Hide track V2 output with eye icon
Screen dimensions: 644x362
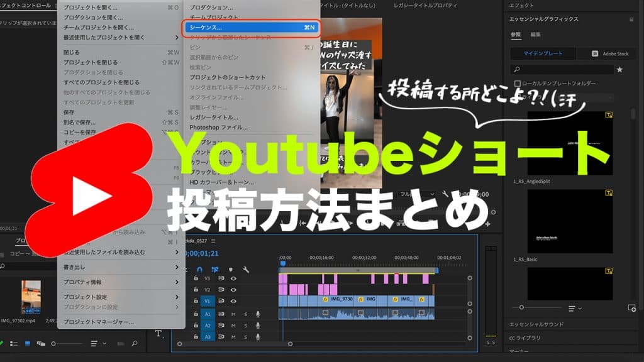[x=233, y=289]
